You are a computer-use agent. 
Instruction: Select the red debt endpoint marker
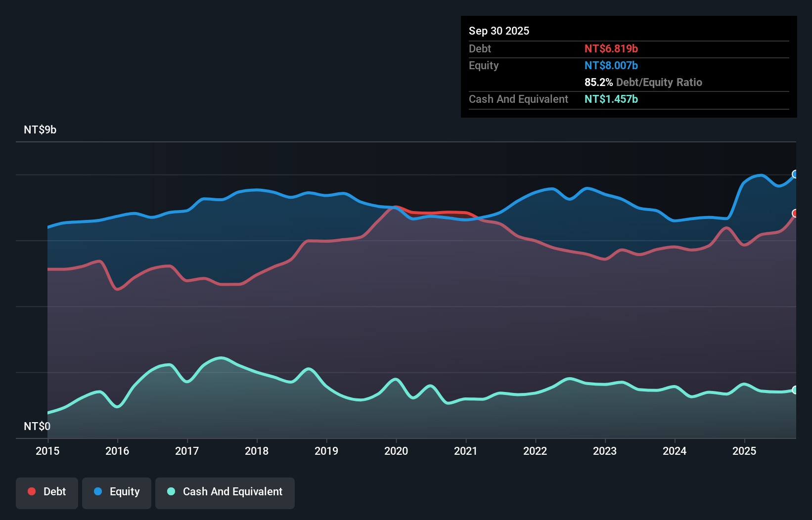click(x=795, y=214)
